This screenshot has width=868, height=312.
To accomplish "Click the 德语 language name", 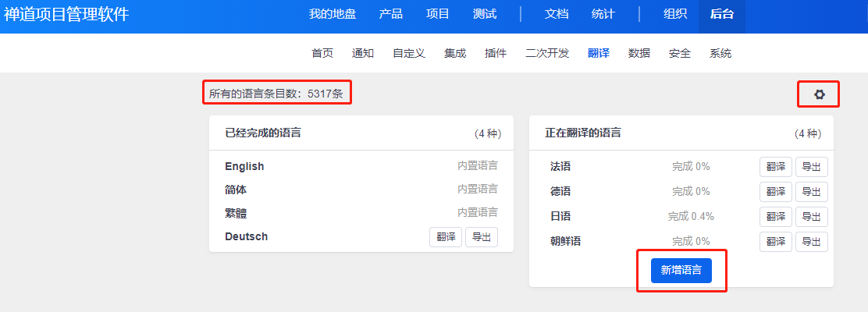I will point(560,191).
